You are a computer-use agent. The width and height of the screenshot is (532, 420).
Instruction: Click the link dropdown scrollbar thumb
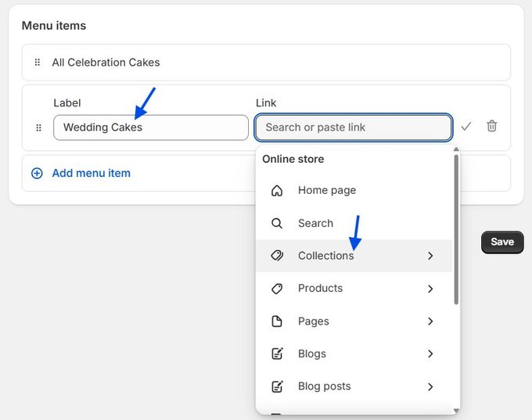(456, 229)
